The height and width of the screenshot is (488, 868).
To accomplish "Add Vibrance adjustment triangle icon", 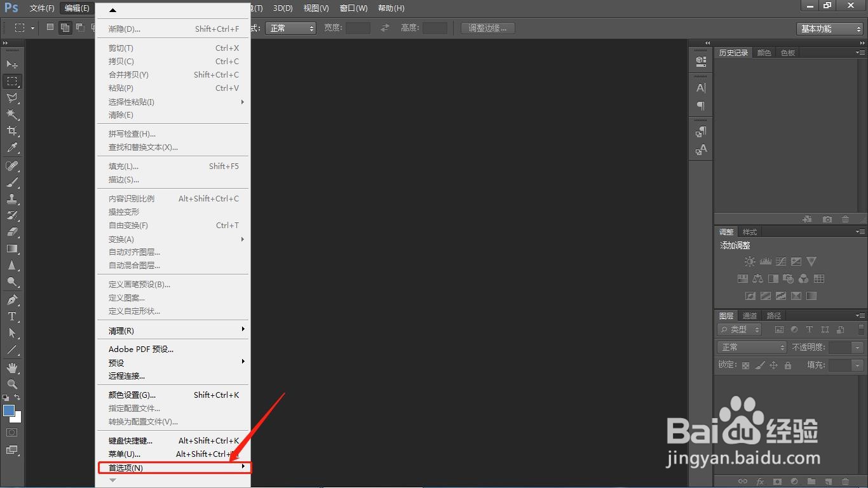I will 811,261.
